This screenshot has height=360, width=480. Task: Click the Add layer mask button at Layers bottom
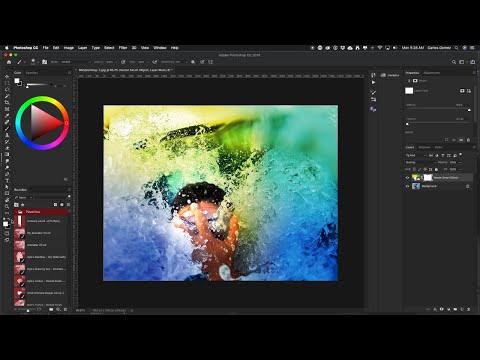point(442,309)
